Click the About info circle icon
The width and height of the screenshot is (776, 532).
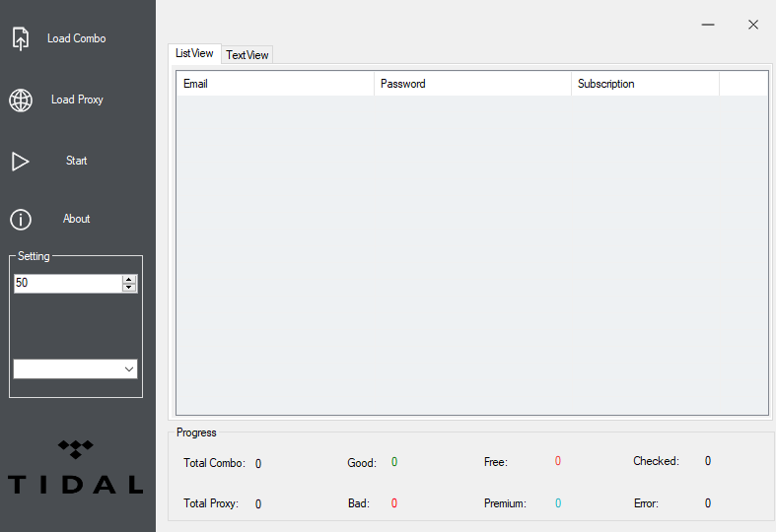pyautogui.click(x=21, y=220)
